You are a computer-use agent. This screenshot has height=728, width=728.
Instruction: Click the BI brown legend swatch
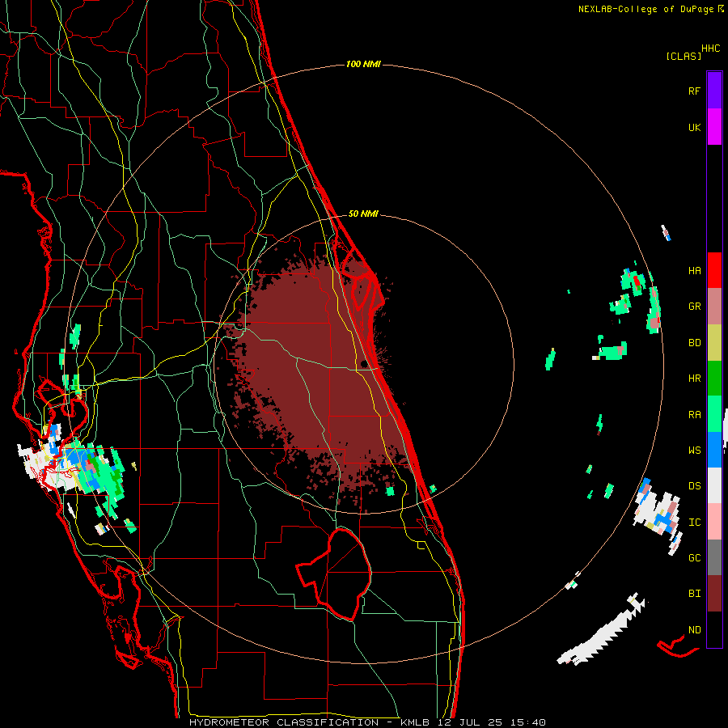(x=714, y=594)
